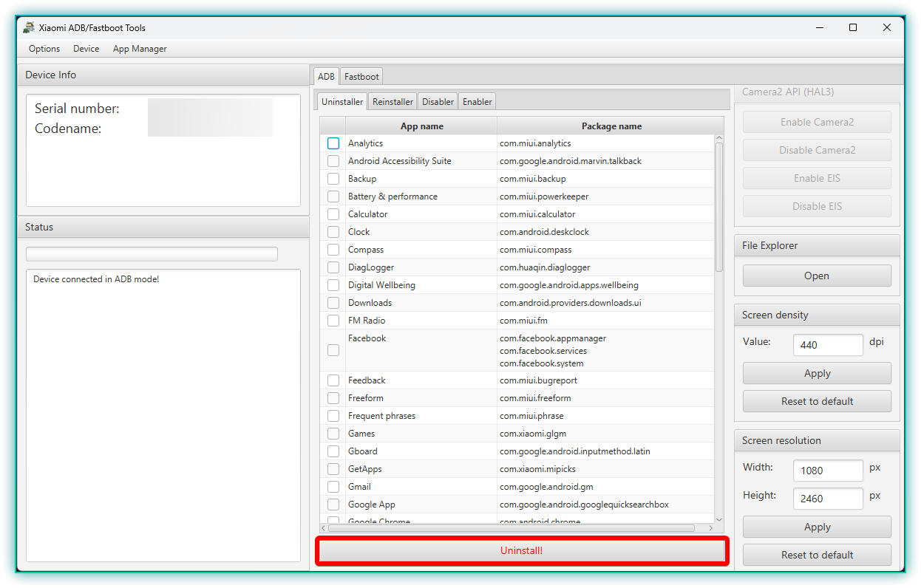Image resolution: width=921 pixels, height=588 pixels.
Task: Reset screen resolution to default
Action: click(817, 555)
